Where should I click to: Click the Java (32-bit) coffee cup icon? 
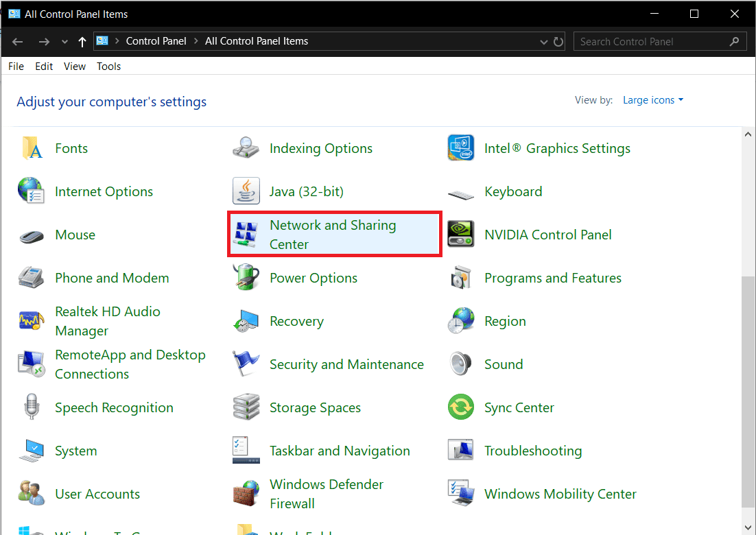tap(246, 191)
